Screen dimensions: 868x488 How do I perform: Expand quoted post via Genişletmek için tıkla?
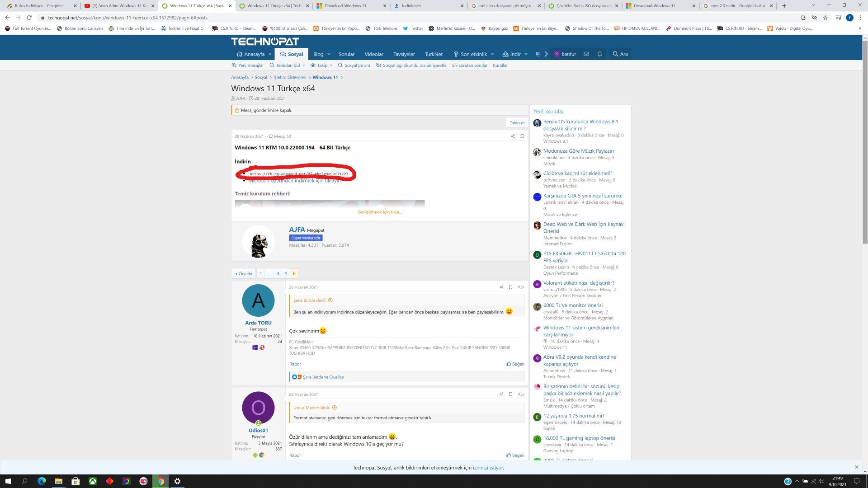click(x=379, y=212)
